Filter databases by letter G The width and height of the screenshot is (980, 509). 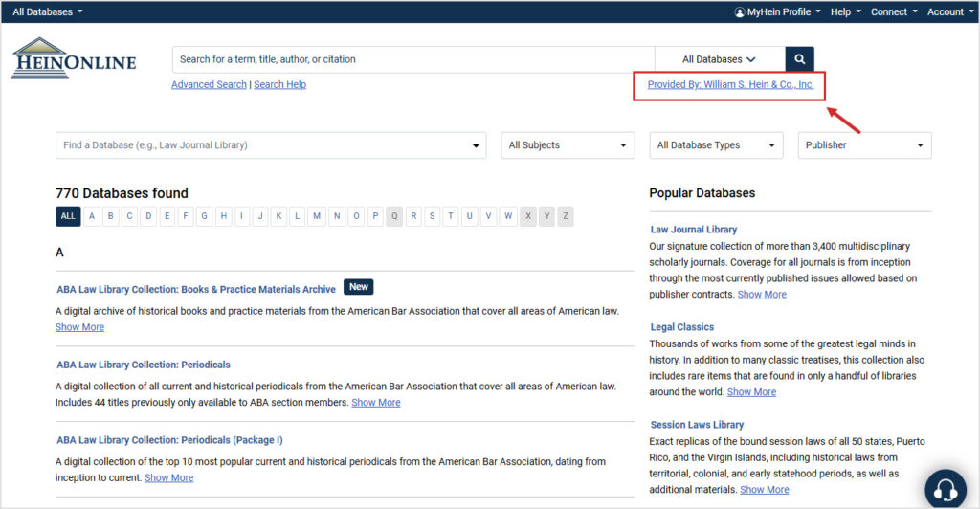(x=204, y=216)
